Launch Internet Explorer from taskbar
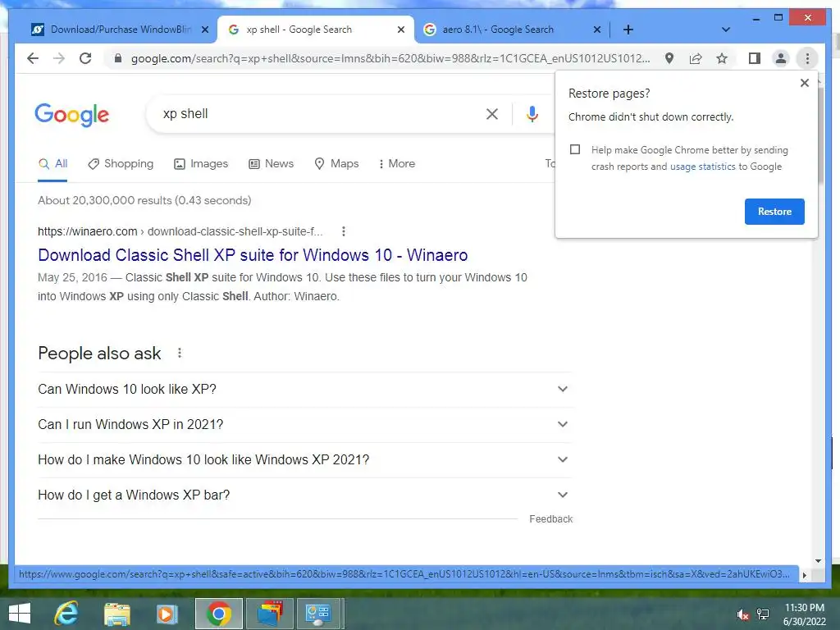This screenshot has height=630, width=840. [x=66, y=614]
